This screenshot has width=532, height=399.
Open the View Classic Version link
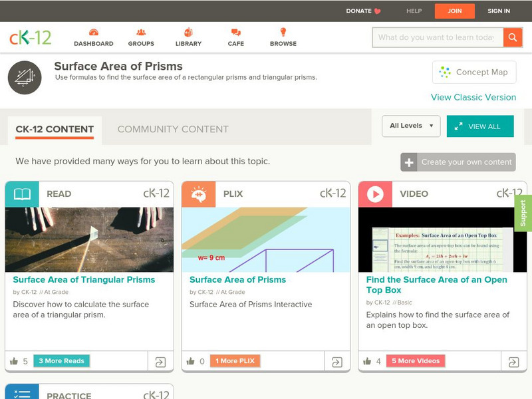click(473, 97)
